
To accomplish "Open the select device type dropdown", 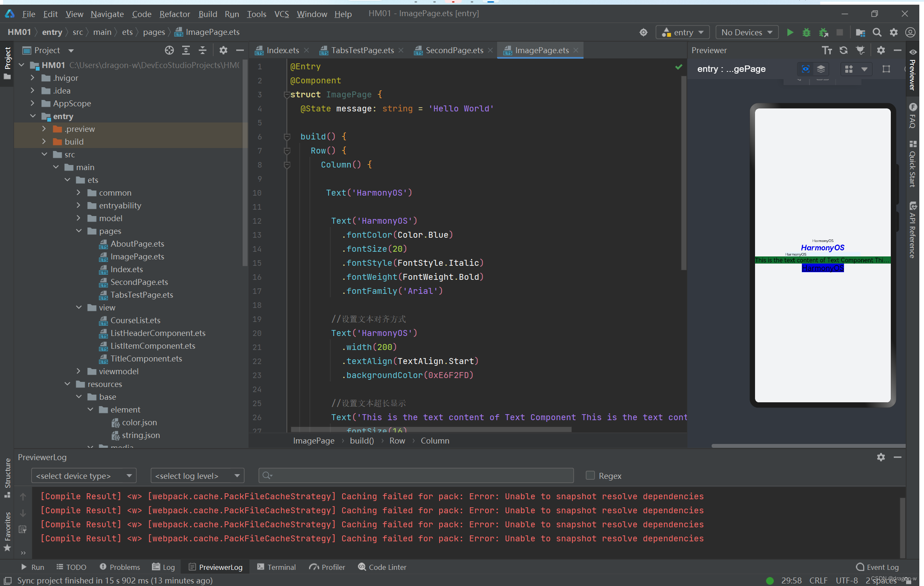I will pos(84,475).
